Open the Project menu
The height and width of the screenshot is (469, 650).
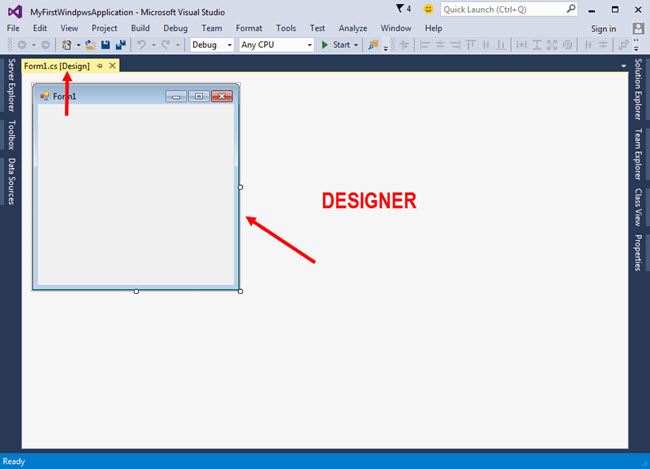click(104, 28)
